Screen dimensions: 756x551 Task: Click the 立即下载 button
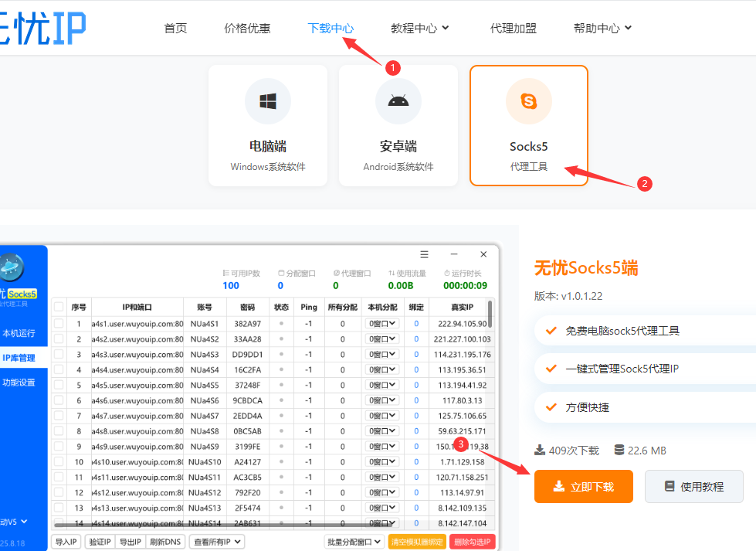pos(583,486)
